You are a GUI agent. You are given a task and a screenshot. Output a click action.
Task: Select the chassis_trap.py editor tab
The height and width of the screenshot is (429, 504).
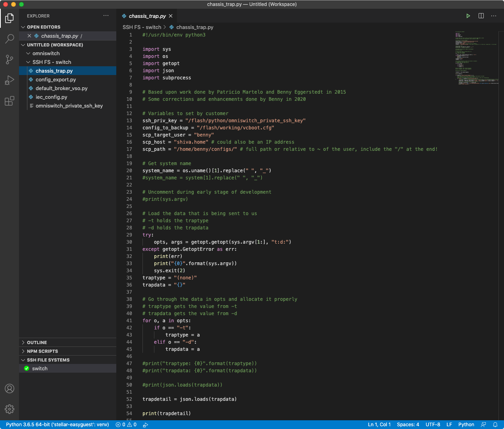point(147,16)
